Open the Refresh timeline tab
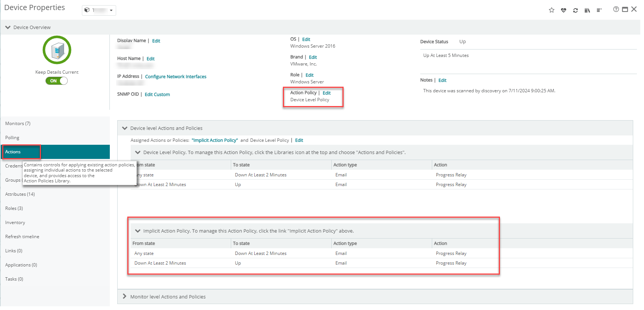Image resolution: width=644 pixels, height=310 pixels. pos(55,237)
